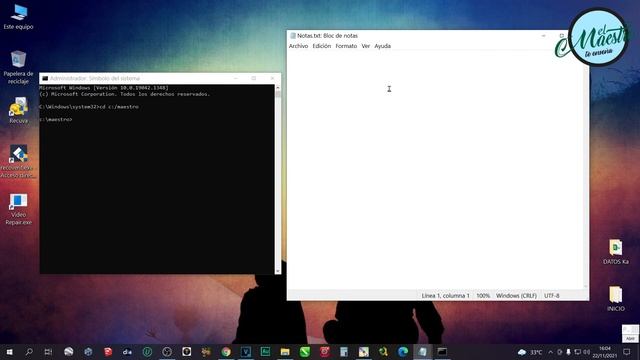Select the Video Repair.exe desktop icon

[x=18, y=209]
